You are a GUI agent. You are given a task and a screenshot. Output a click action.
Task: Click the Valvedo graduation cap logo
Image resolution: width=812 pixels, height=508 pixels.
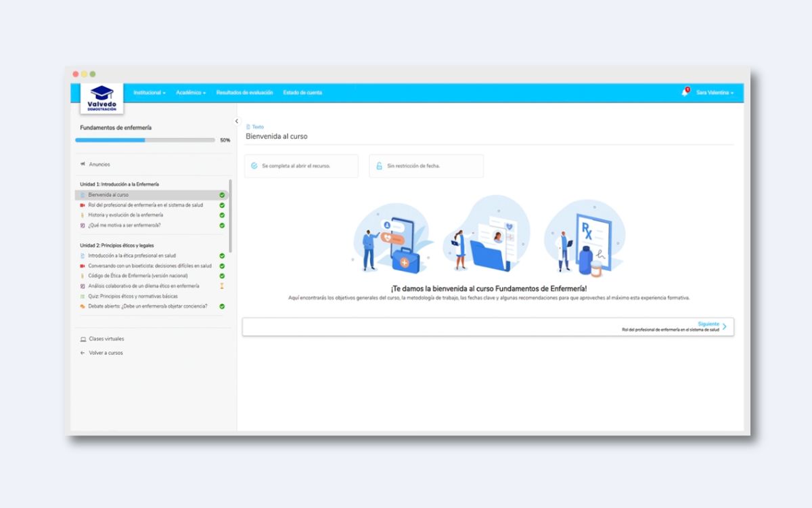tap(101, 97)
